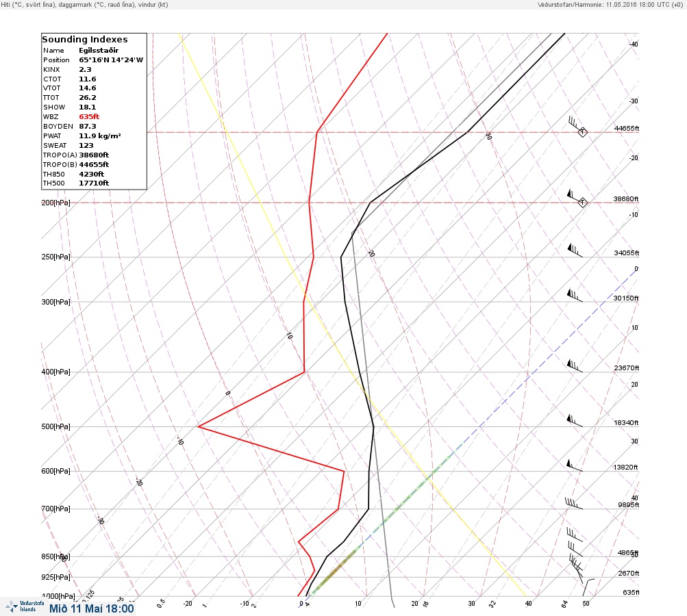Click the wind barb at 34055ft
Image resolution: width=687 pixels, height=616 pixels.
tap(575, 251)
